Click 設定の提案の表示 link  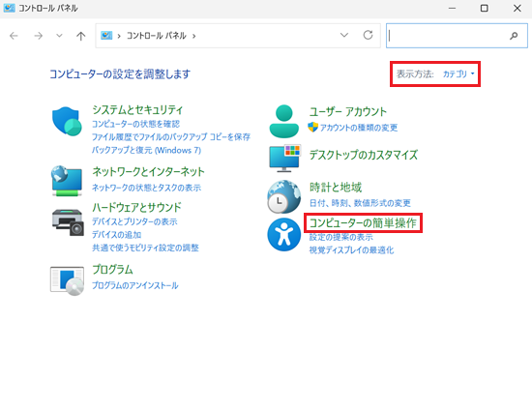[x=340, y=237]
